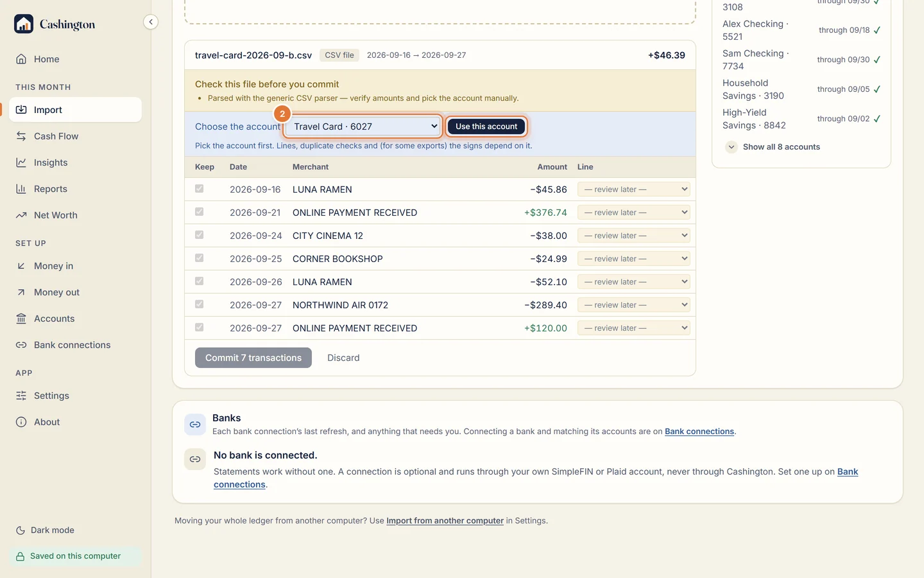Viewport: 924px width, 578px height.
Task: Collapse the sidebar with the chevron button
Action: pos(150,22)
